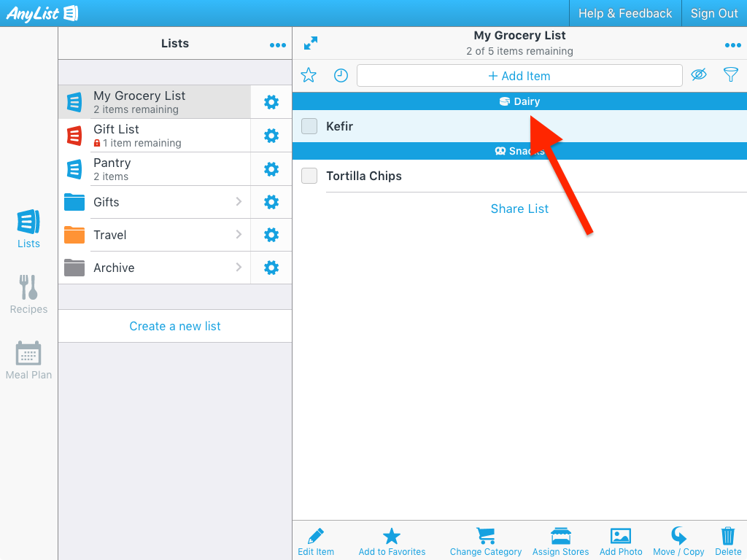Viewport: 747px width, 560px height.
Task: Click the Add Item input field
Action: tap(519, 76)
